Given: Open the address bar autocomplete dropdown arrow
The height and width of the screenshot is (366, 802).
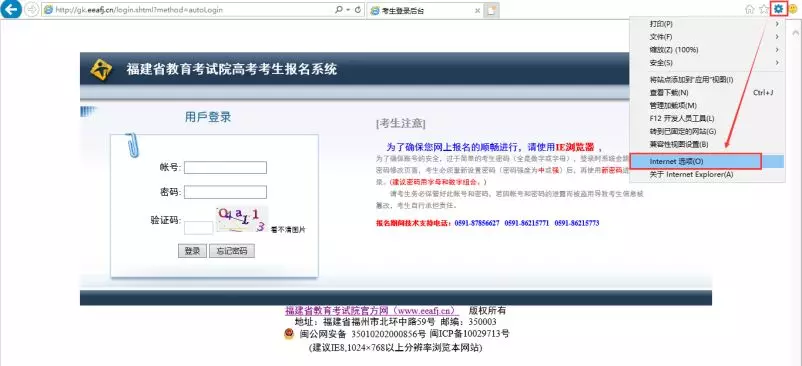Looking at the screenshot, I should (x=348, y=10).
